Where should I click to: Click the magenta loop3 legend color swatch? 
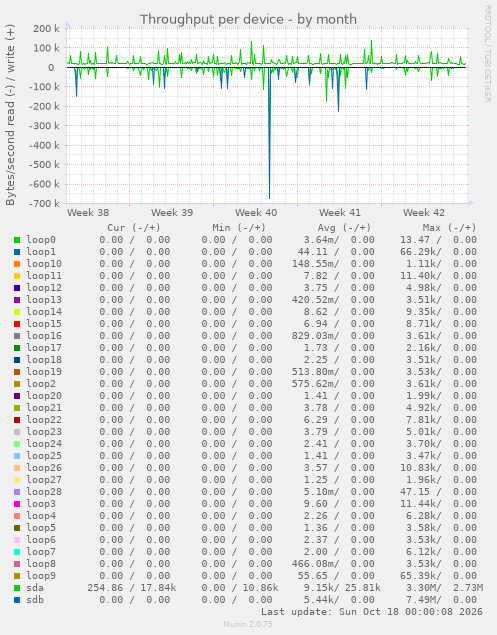(x=17, y=504)
